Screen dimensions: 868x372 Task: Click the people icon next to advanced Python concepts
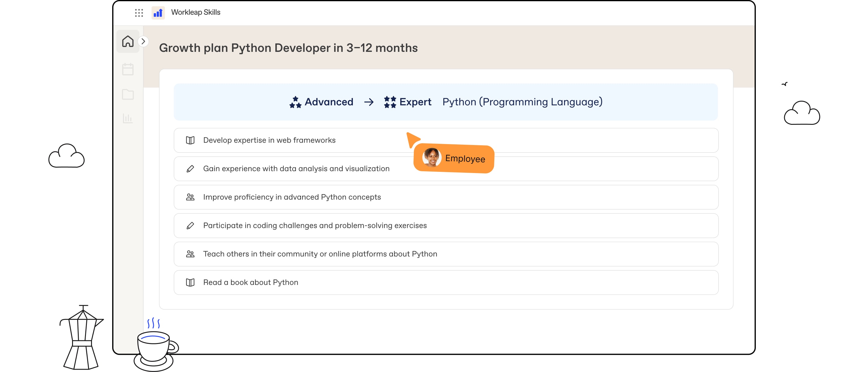190,197
